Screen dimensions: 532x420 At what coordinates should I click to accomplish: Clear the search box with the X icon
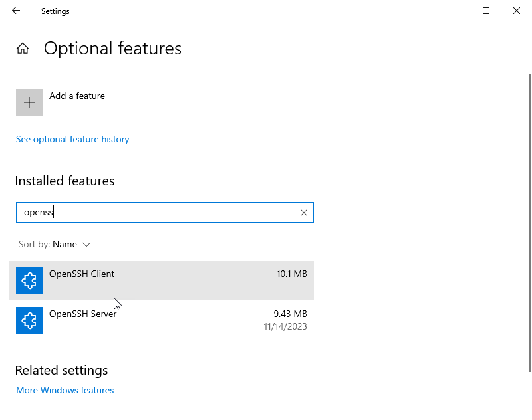point(304,213)
